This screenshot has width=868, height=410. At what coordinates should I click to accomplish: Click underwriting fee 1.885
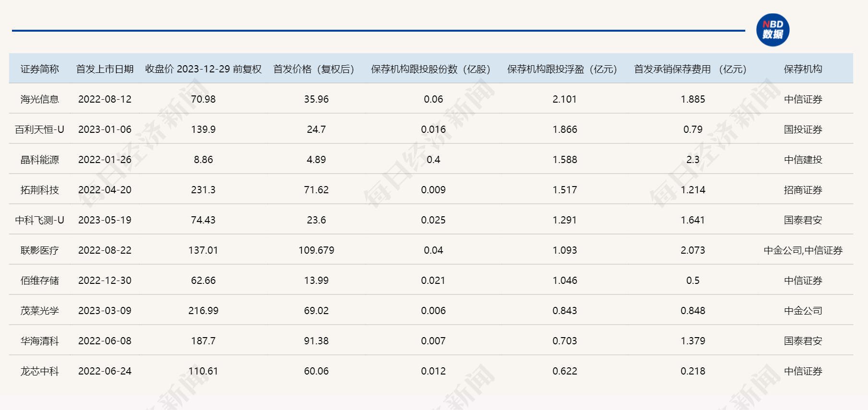pos(693,99)
